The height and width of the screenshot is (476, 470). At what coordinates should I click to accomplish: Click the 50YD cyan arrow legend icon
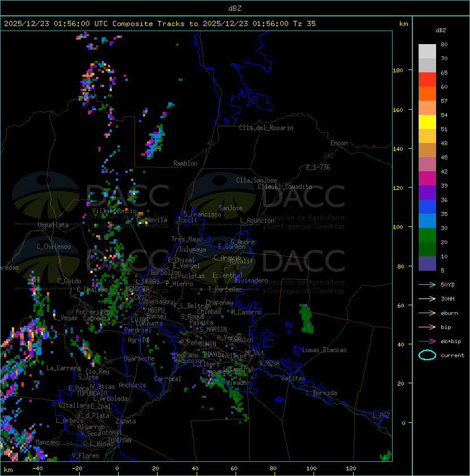[427, 285]
